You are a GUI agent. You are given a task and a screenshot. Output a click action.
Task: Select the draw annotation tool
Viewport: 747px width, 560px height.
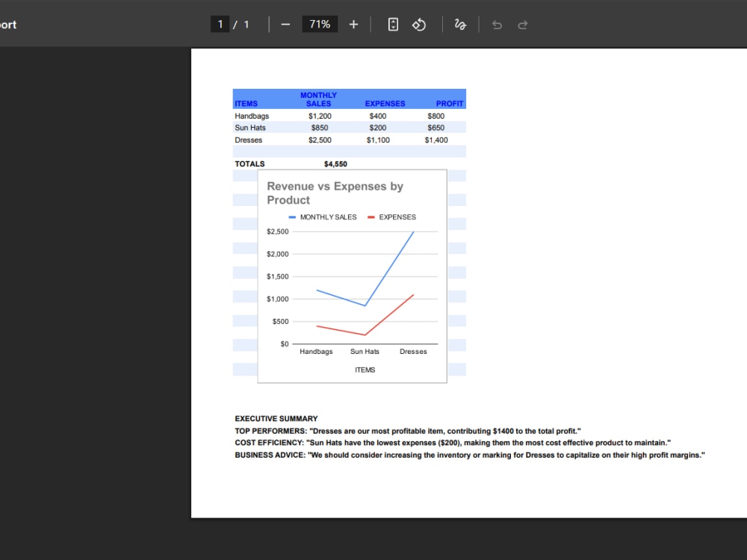[459, 25]
